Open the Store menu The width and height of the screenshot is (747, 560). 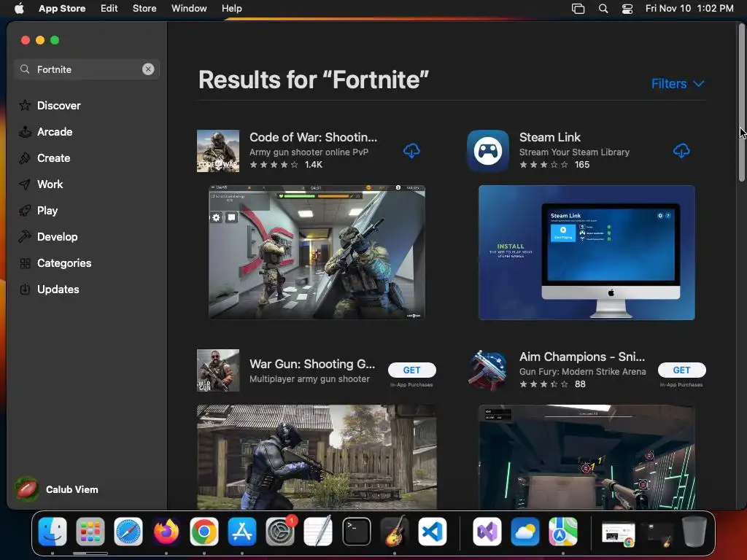144,8
